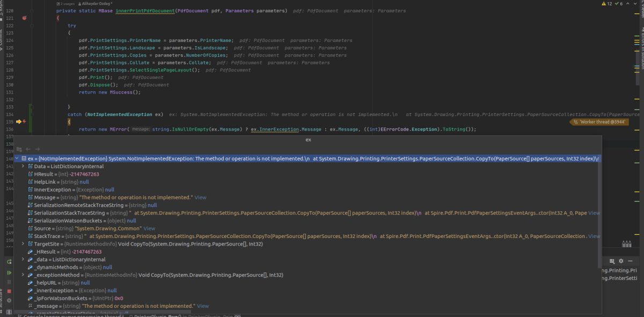Screen dimensions: 644x317
Task: Select the _ipForWatsonBuckets = 0x0 row
Action: point(307,298)
